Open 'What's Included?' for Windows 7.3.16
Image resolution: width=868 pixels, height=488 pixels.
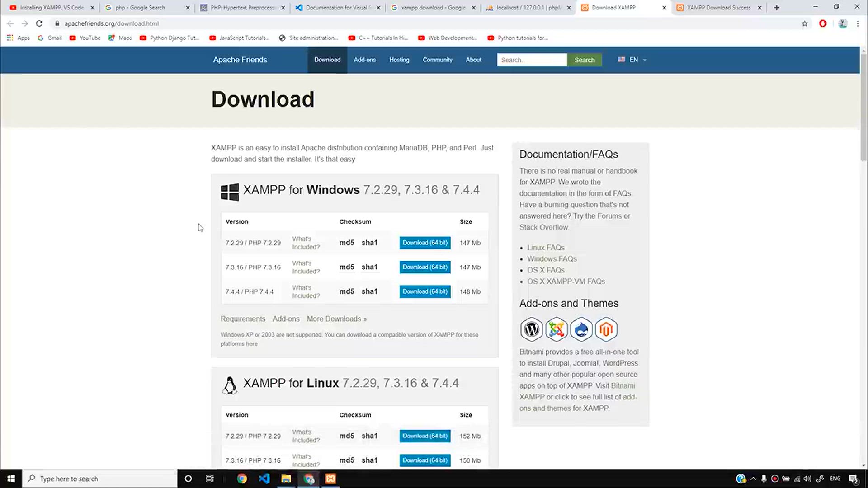point(306,267)
